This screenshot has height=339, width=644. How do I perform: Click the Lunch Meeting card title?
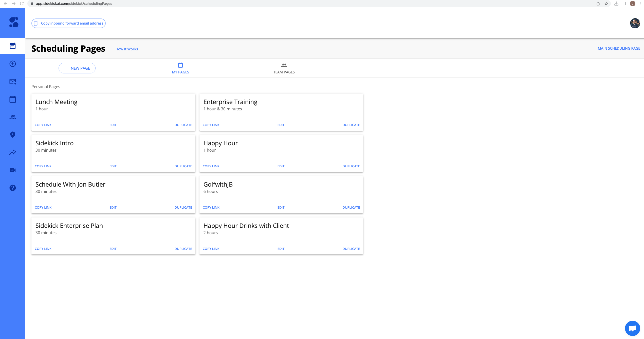pyautogui.click(x=56, y=102)
